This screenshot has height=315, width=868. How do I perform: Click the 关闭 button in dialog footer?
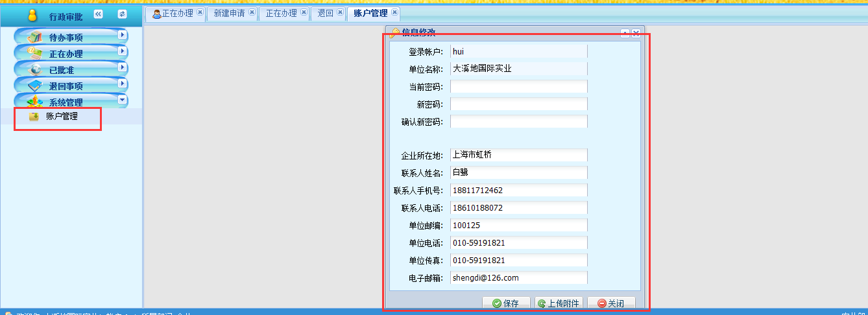611,303
